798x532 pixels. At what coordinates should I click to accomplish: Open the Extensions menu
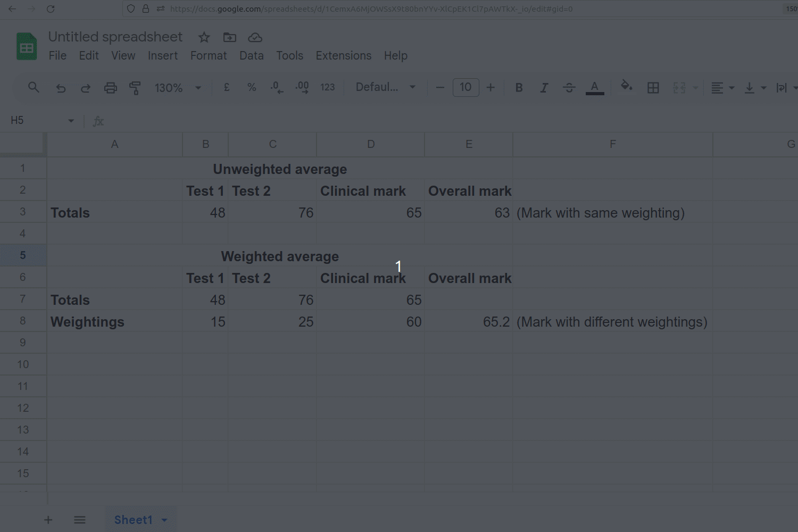pyautogui.click(x=343, y=56)
